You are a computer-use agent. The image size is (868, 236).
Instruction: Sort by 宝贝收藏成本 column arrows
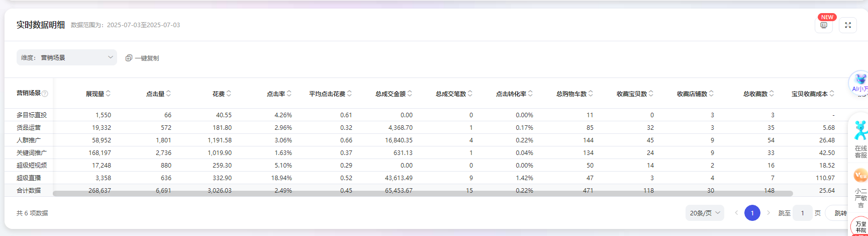click(x=832, y=94)
